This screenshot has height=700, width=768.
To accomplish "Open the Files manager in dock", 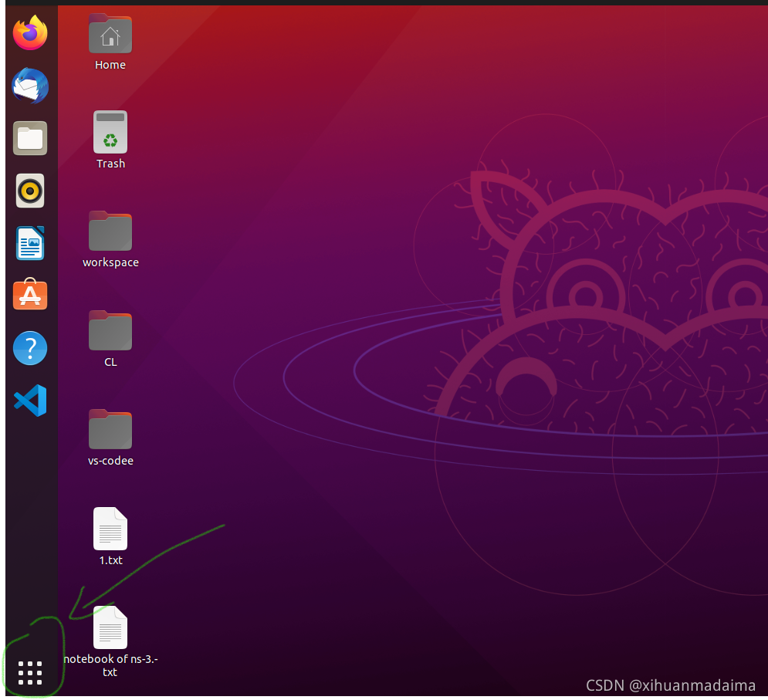I will pyautogui.click(x=30, y=138).
